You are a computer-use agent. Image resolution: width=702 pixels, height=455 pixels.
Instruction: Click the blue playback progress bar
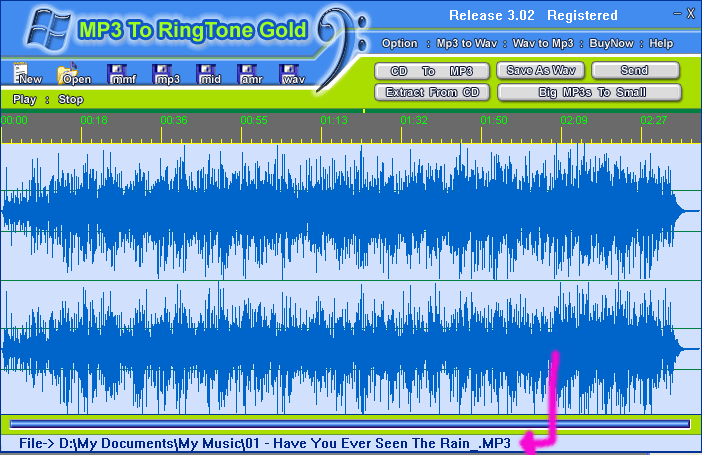pos(350,424)
